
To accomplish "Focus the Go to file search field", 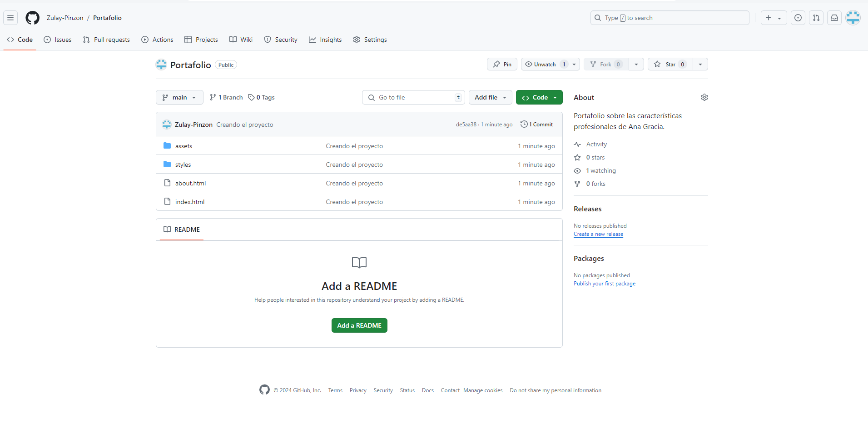I will (x=413, y=97).
